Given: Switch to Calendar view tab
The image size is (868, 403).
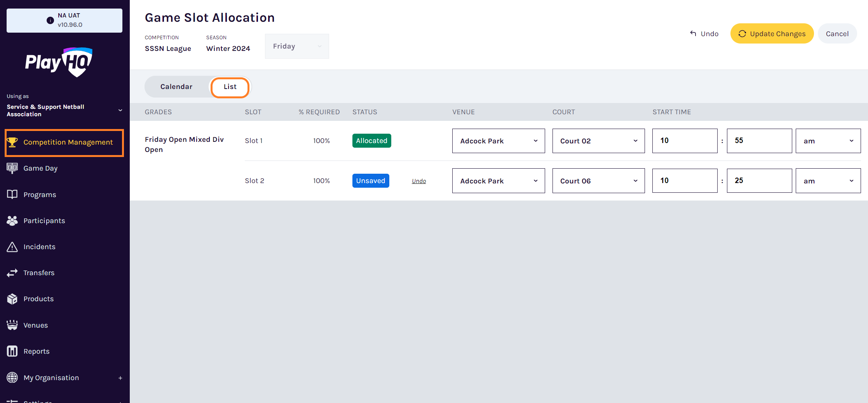Looking at the screenshot, I should click(x=176, y=87).
